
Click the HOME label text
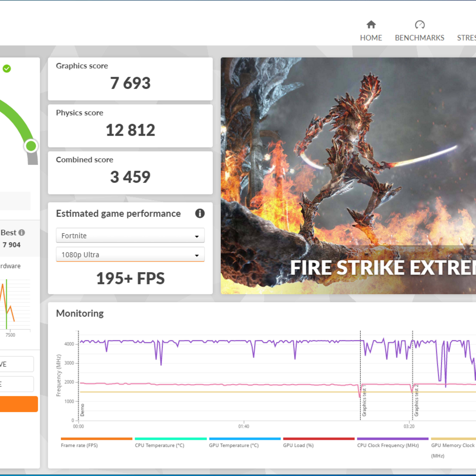[x=371, y=38]
